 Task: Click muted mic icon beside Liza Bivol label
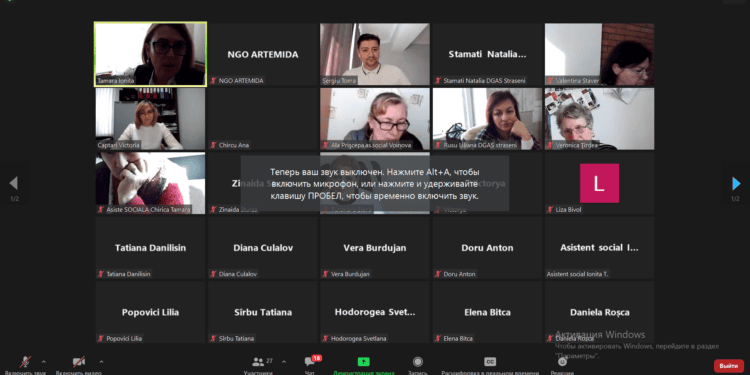[x=551, y=210]
